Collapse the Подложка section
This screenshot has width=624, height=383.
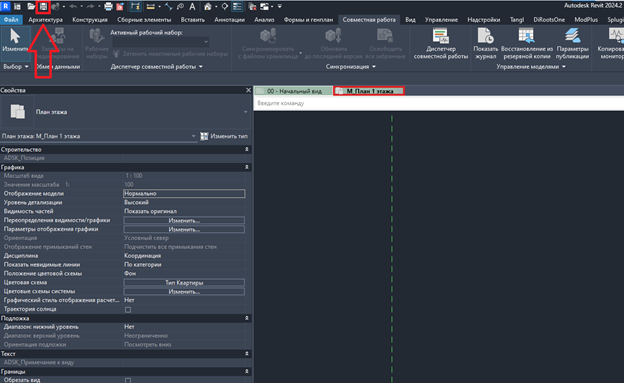coord(247,318)
